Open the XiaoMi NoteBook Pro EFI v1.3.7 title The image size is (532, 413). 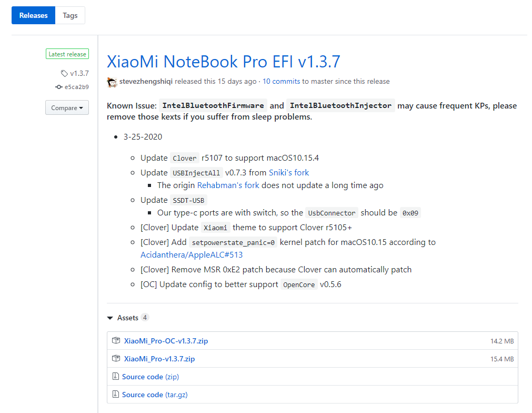tap(224, 62)
